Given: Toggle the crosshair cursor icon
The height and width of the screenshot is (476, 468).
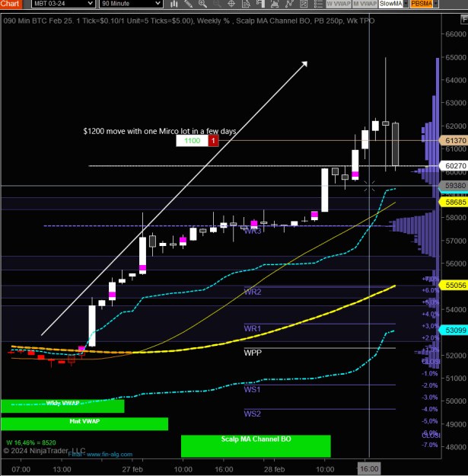Looking at the screenshot, I should (x=231, y=4).
